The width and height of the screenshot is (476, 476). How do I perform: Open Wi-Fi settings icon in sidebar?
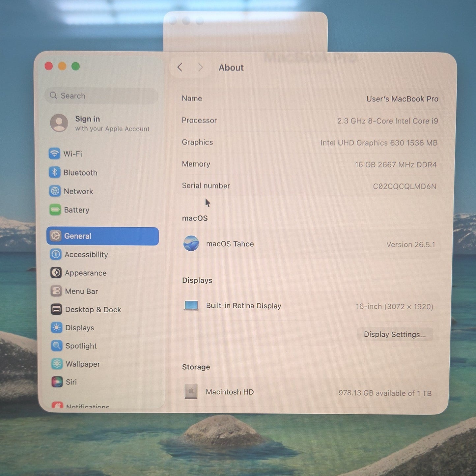(54, 154)
